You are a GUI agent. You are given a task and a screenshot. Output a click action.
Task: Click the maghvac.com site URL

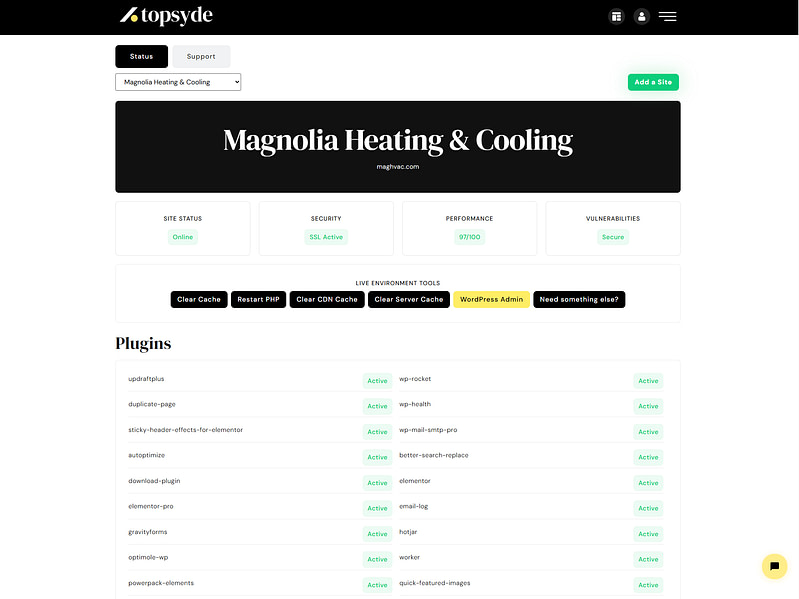398,167
